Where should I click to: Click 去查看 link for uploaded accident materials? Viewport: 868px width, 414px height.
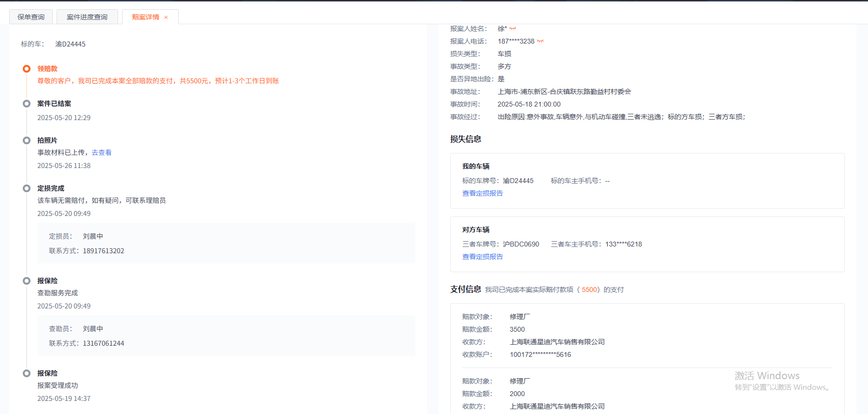pos(102,153)
